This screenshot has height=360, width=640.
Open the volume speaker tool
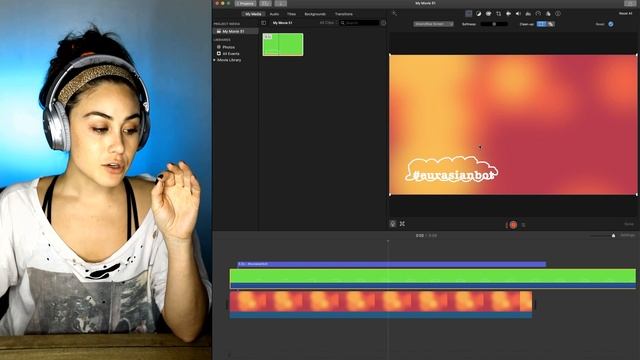(518, 13)
